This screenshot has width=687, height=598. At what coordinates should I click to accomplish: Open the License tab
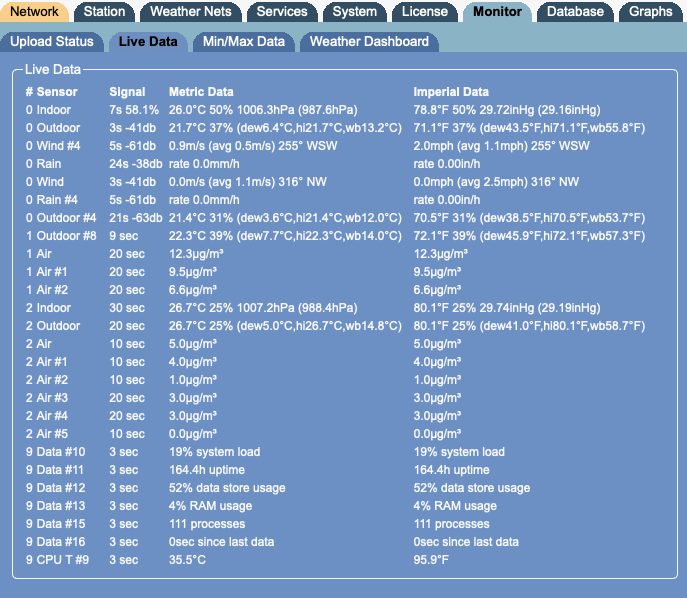(425, 11)
